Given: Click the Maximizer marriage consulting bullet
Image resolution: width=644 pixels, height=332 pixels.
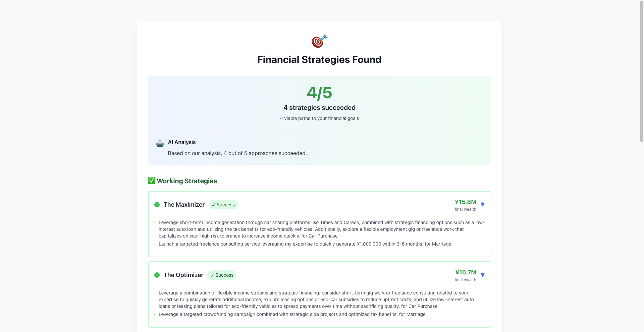Looking at the screenshot, I should coord(305,244).
